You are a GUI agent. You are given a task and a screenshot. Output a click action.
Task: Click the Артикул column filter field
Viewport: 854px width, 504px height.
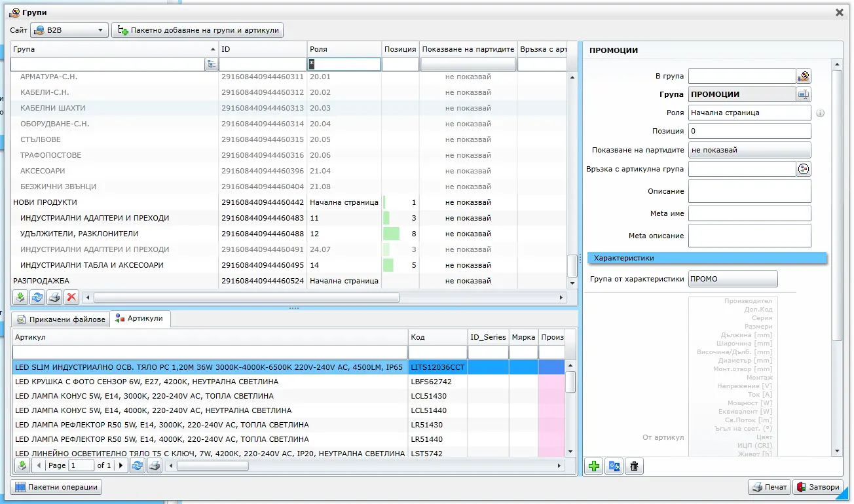click(x=210, y=352)
